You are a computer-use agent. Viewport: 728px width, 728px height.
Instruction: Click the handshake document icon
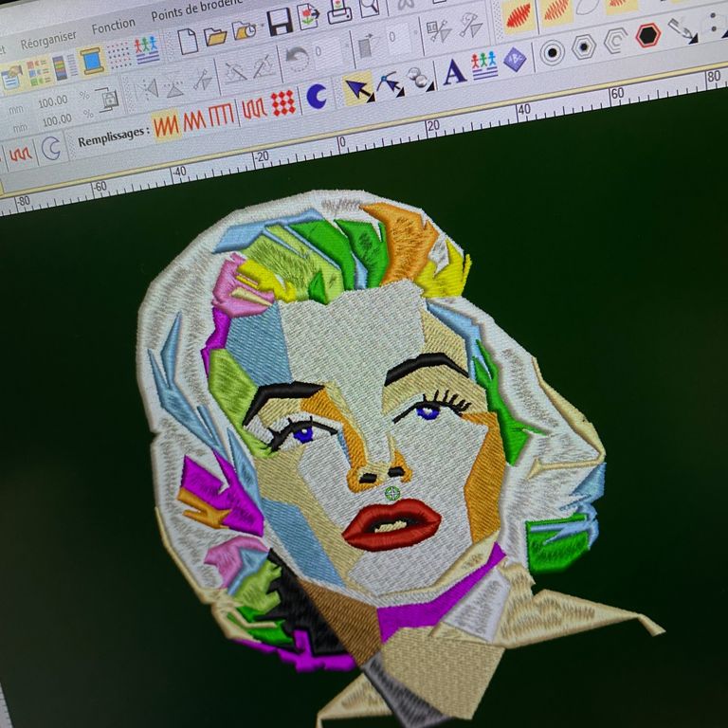[x=12, y=77]
